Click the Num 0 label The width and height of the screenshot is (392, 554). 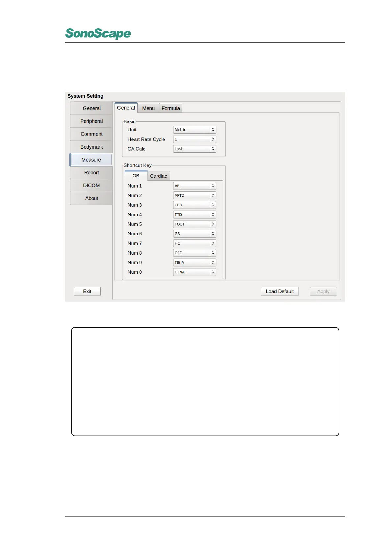coord(135,272)
